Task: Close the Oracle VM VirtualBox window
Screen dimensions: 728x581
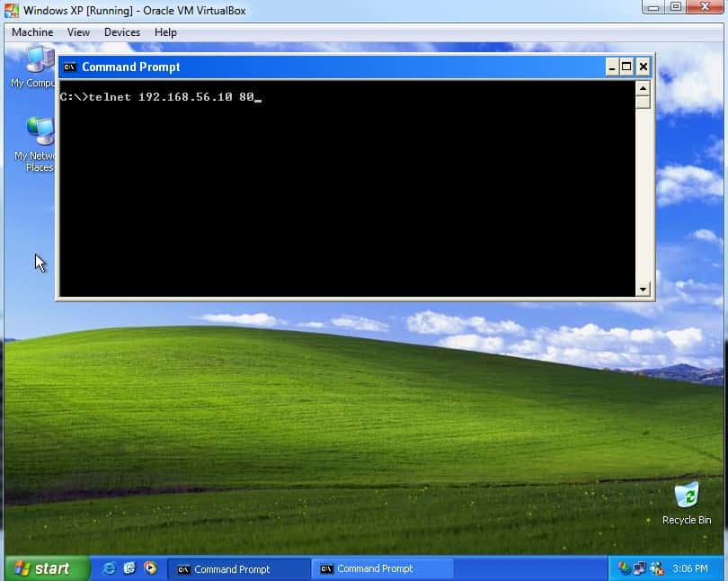Action: (705, 7)
